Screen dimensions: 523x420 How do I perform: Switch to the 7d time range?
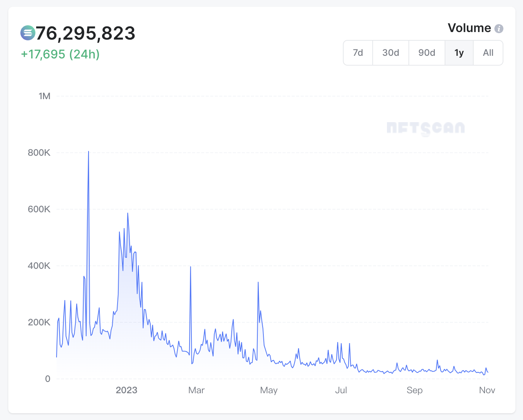click(x=358, y=53)
